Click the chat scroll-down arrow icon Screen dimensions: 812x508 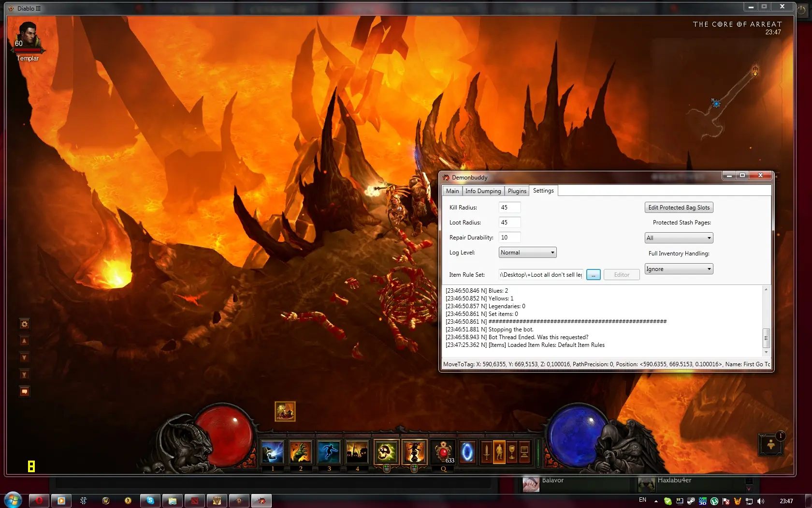click(x=24, y=358)
